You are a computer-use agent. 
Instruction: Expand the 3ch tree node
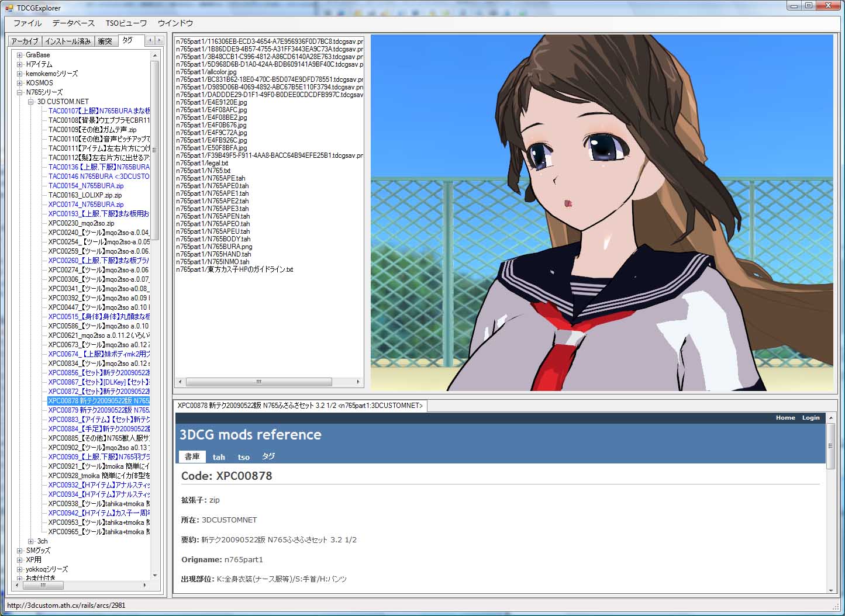coord(31,541)
